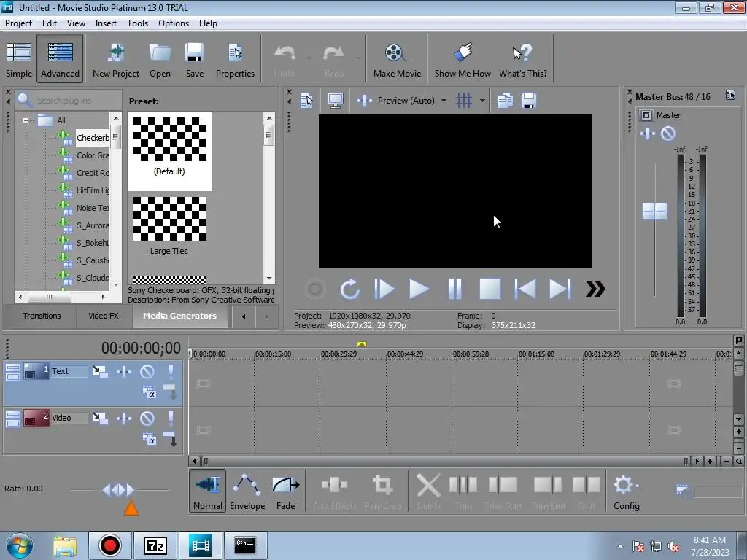Go to start of project
This screenshot has height=560, width=747.
[525, 289]
